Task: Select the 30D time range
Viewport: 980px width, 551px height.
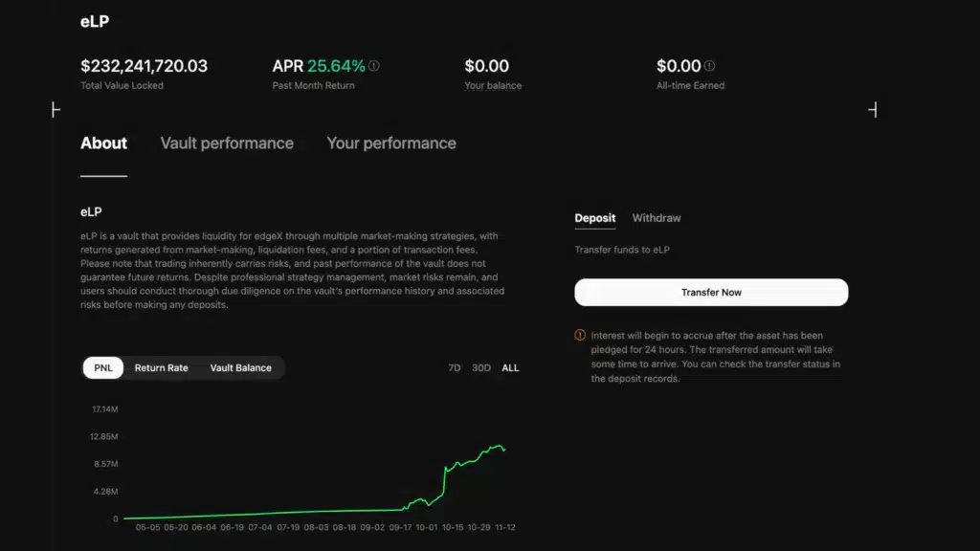Action: 480,367
